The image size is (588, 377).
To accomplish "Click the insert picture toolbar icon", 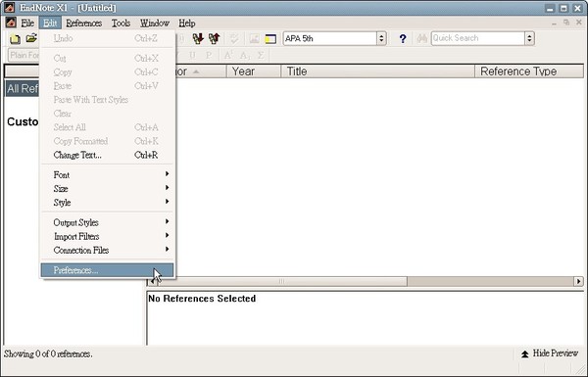I will click(254, 38).
